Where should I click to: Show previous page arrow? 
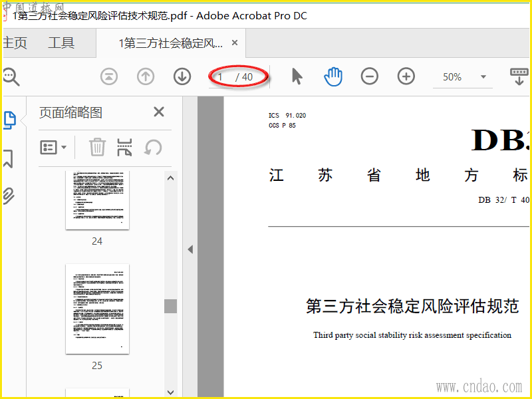click(146, 76)
